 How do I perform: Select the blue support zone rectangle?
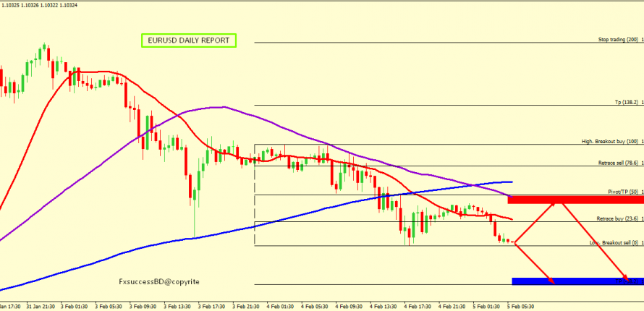pyautogui.click(x=575, y=281)
